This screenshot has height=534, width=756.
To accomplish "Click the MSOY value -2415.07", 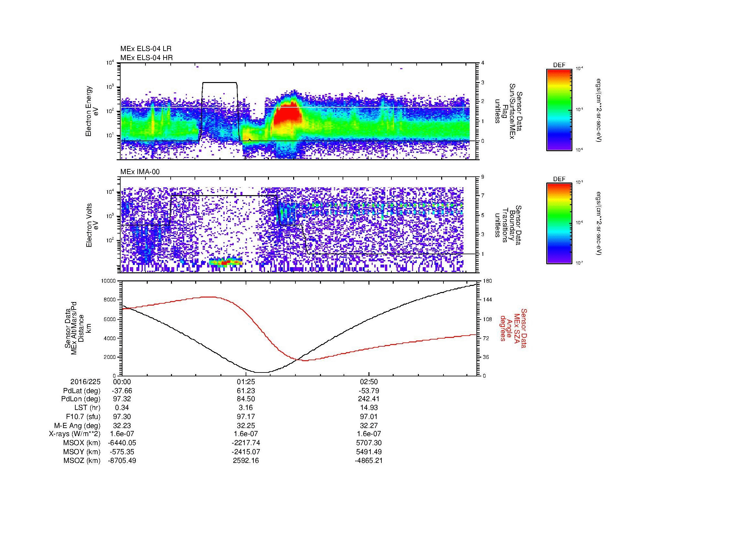I will (246, 452).
